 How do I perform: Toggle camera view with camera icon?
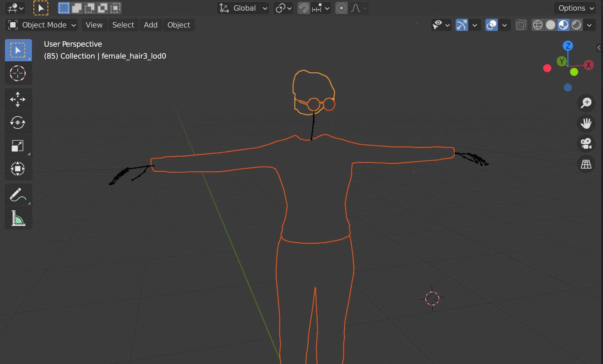pyautogui.click(x=586, y=143)
